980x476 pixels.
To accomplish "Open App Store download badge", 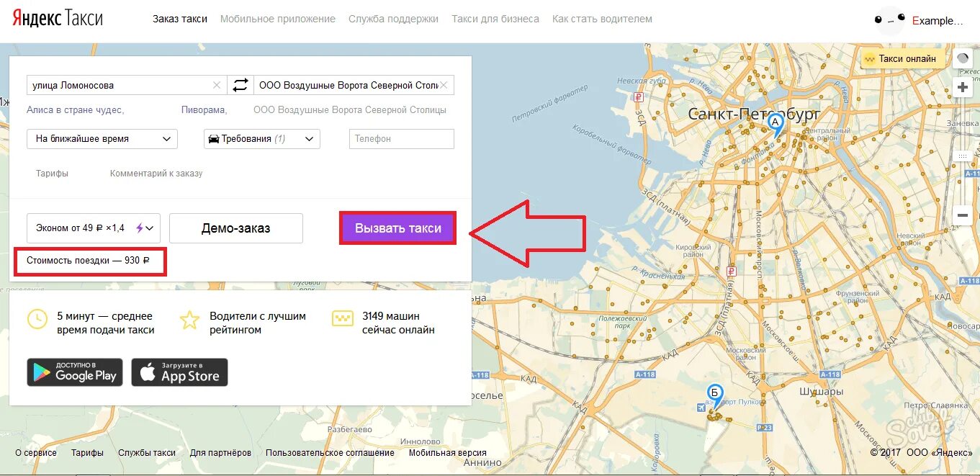I will 179,372.
